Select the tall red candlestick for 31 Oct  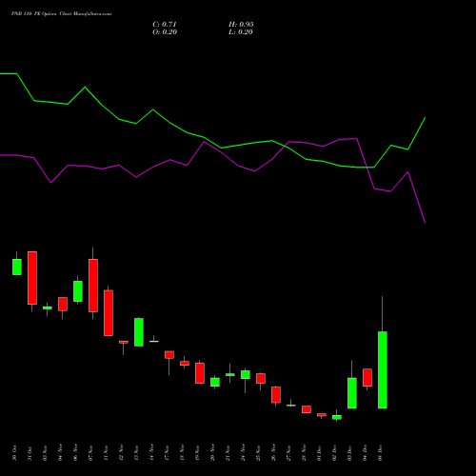pos(32,278)
